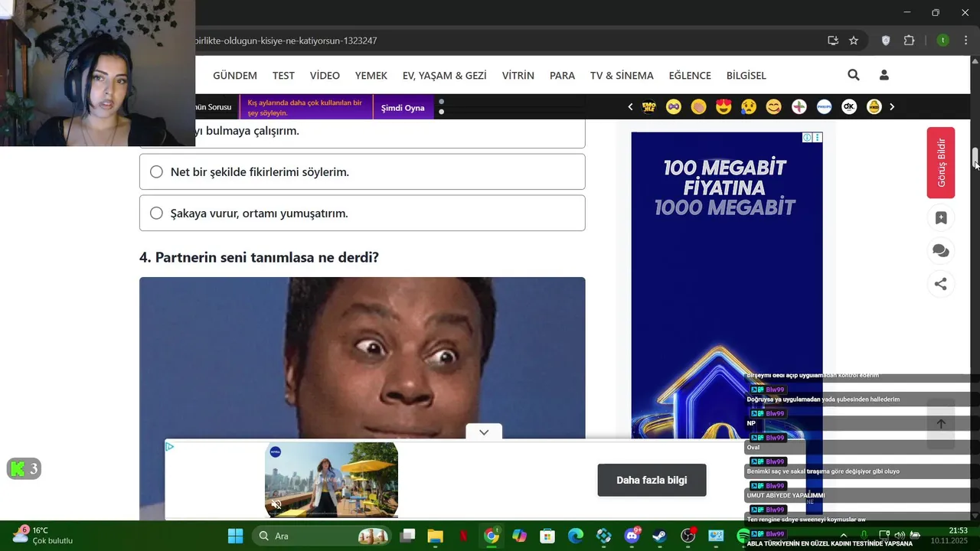Image resolution: width=980 pixels, height=551 pixels.
Task: Click the Görüş Bildir feedback button
Action: [x=941, y=162]
